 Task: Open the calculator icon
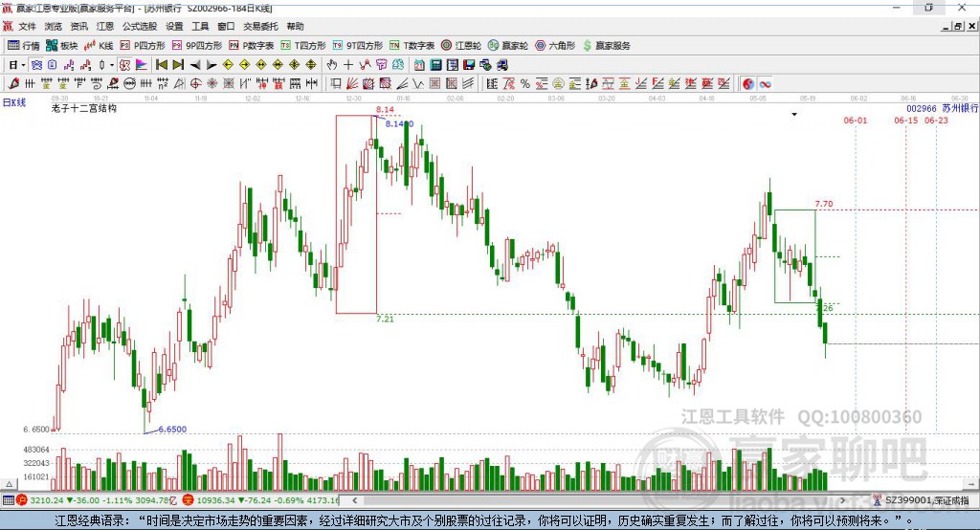[435, 65]
